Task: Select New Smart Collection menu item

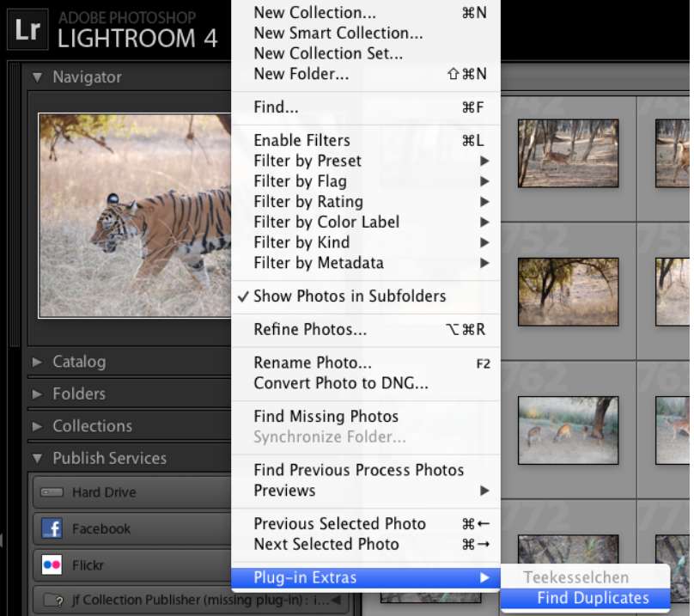Action: pyautogui.click(x=338, y=34)
